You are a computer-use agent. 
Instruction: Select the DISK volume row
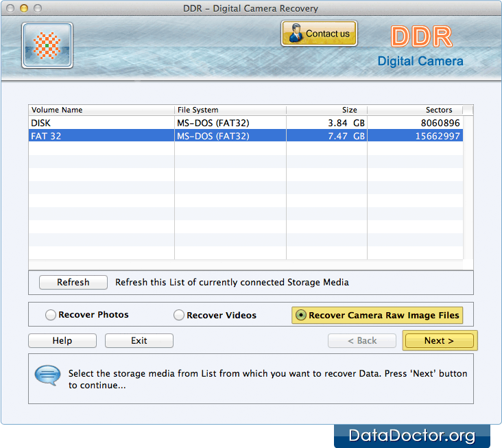coord(246,123)
